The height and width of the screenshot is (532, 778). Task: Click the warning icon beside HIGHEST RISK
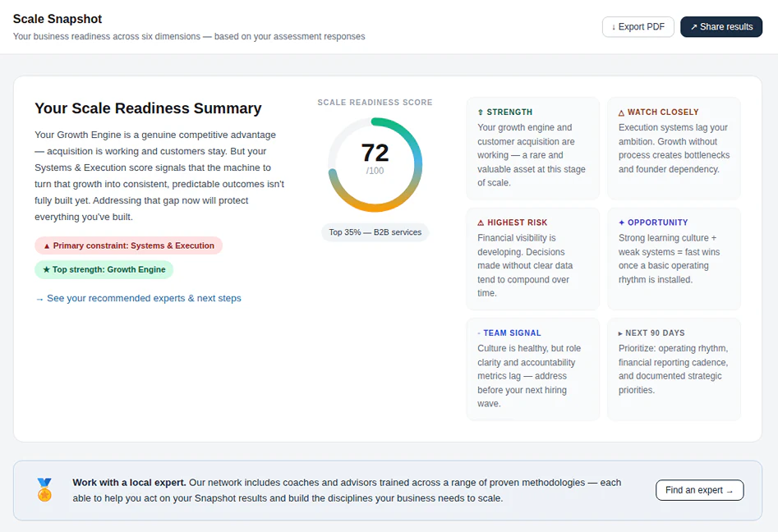pos(481,222)
